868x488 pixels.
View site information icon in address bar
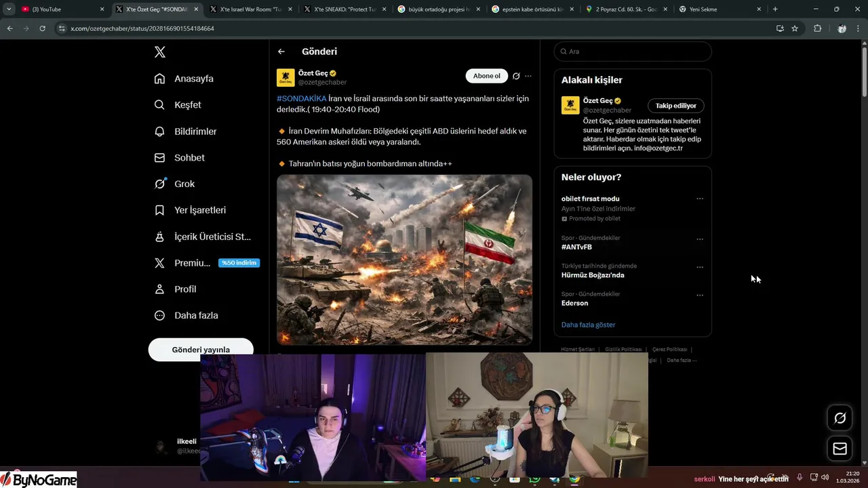click(62, 28)
